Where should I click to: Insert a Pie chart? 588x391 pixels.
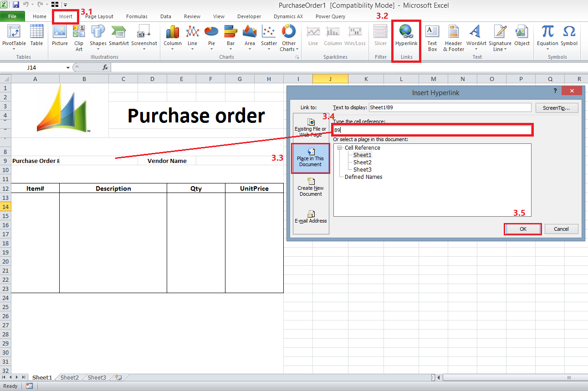point(211,37)
